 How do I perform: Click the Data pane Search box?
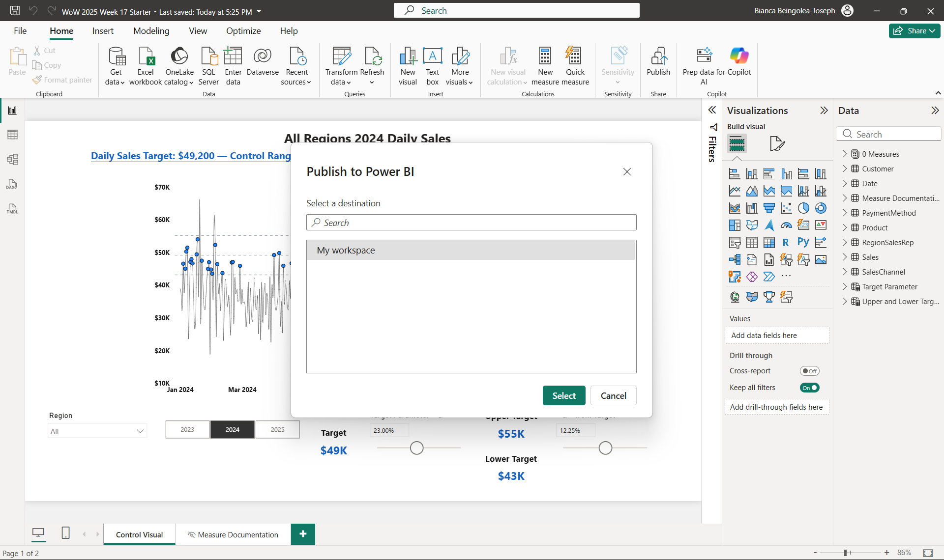(888, 134)
